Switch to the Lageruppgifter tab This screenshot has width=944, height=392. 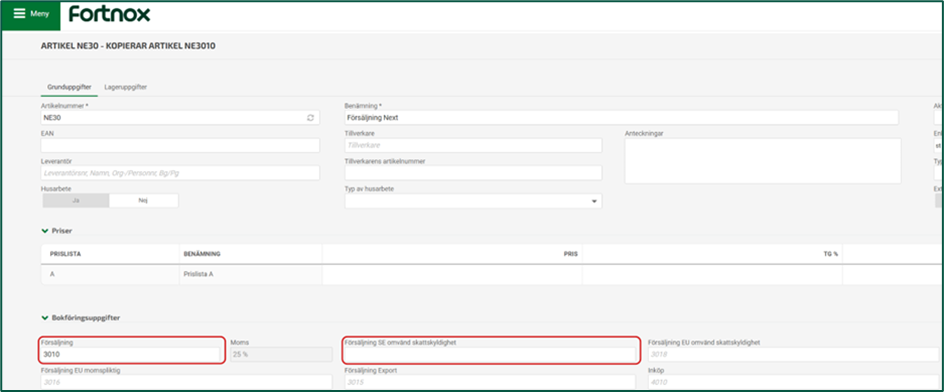pos(126,87)
